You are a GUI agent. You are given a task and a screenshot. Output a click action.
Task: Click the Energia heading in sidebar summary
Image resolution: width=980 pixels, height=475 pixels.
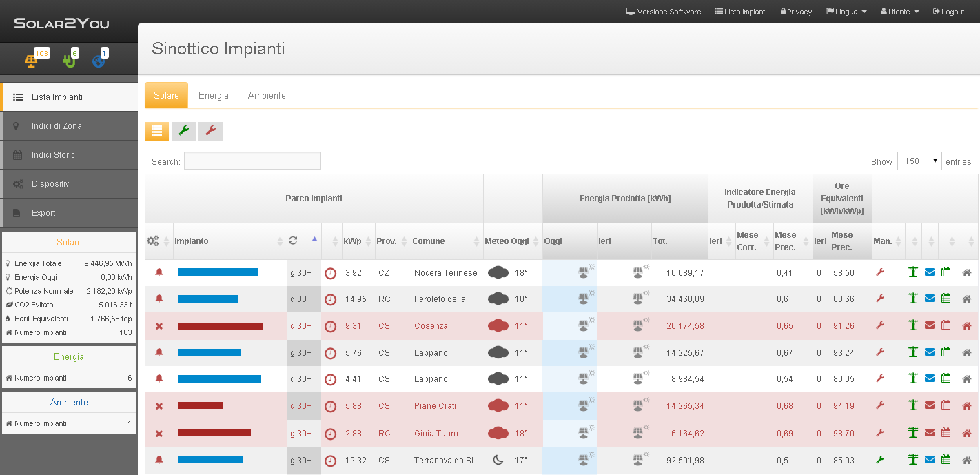click(x=69, y=356)
